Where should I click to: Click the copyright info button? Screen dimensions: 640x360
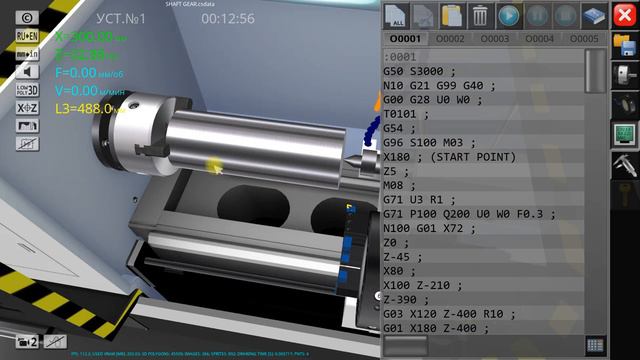(x=27, y=18)
